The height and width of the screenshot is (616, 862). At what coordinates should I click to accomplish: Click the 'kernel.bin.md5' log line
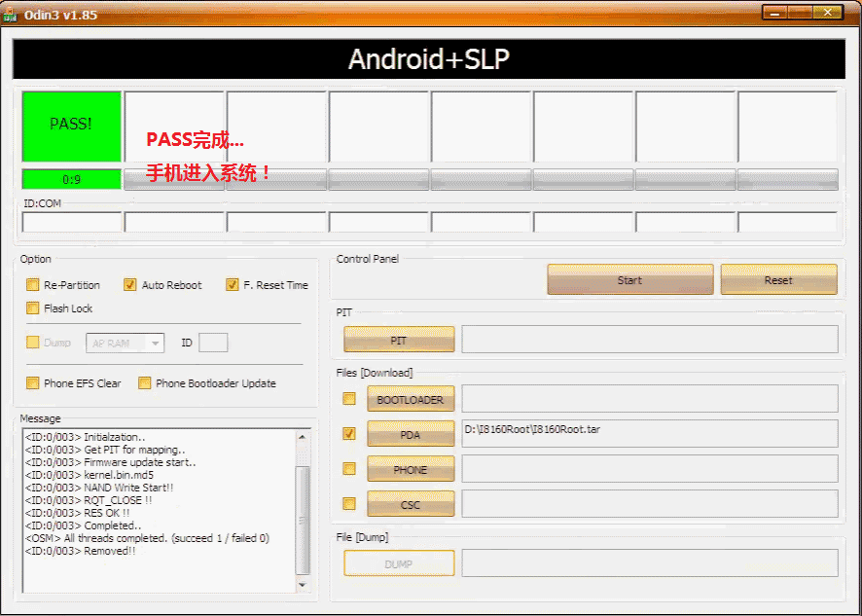[x=90, y=475]
